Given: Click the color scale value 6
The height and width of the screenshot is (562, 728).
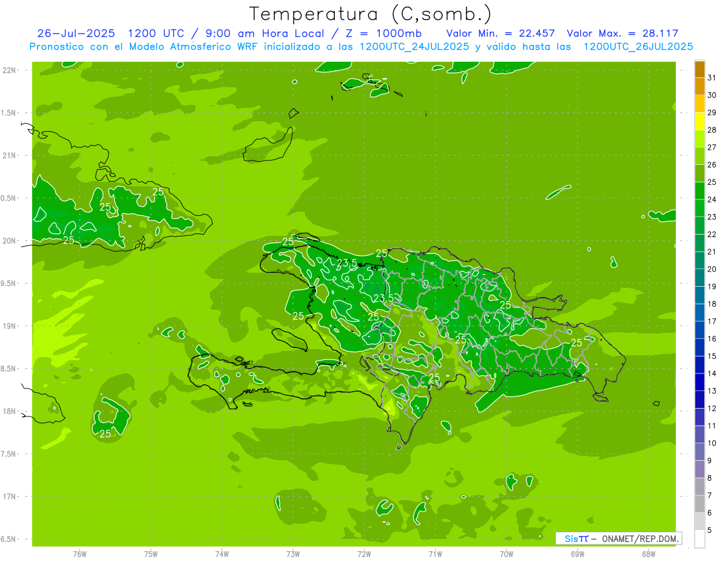Looking at the screenshot, I should coord(710,513).
